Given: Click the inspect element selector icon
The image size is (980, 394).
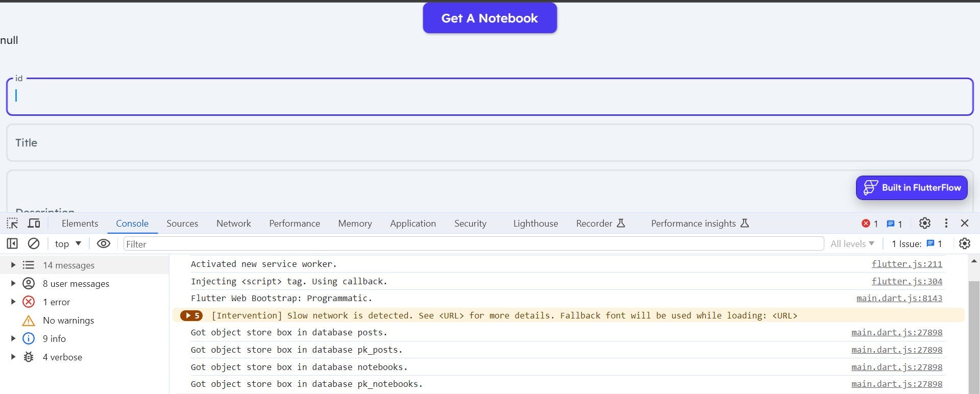Looking at the screenshot, I should coord(12,224).
